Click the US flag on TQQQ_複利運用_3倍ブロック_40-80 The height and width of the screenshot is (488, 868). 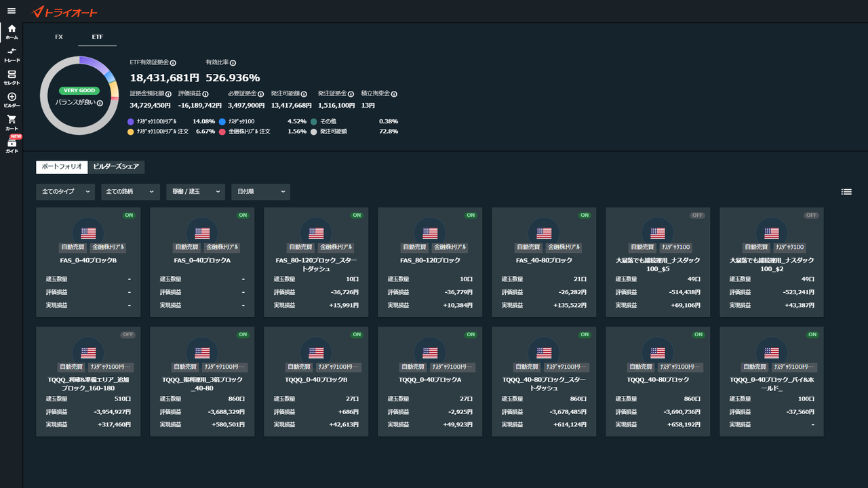[x=202, y=352]
